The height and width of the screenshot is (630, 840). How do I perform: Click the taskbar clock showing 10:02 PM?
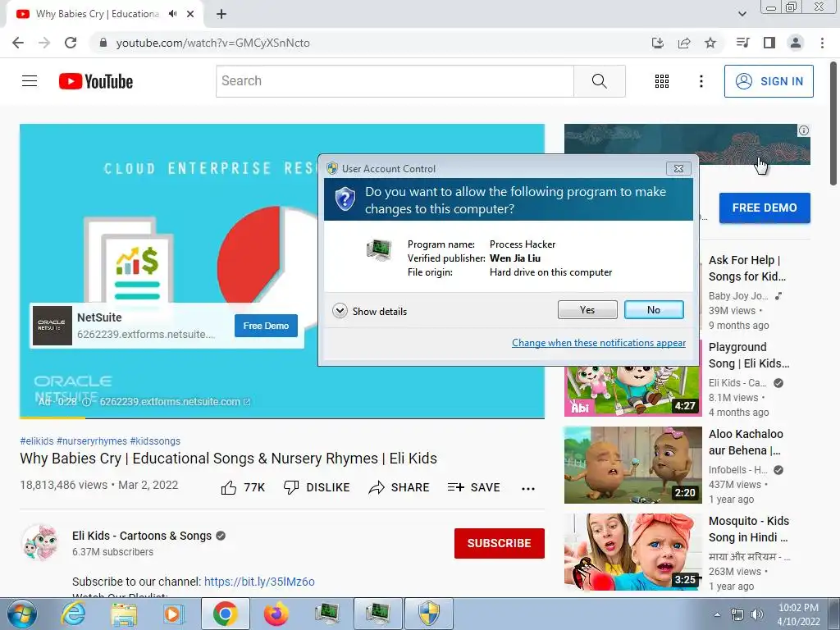(x=798, y=614)
